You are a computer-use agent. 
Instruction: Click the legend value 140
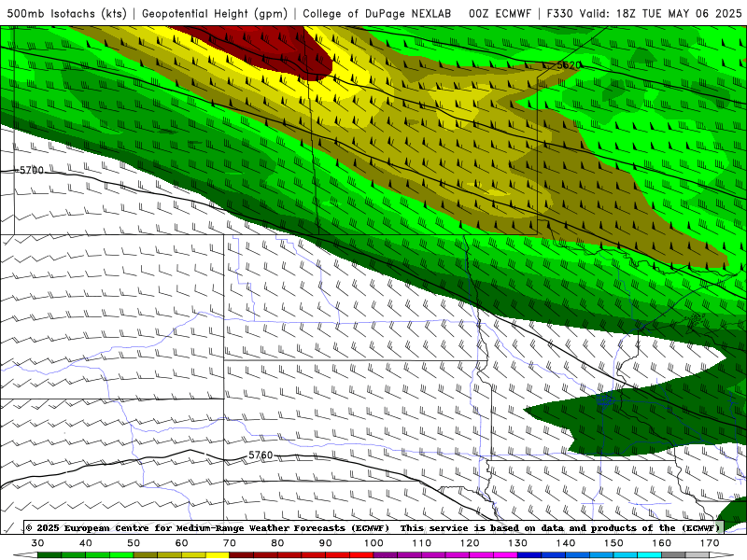tap(566, 543)
